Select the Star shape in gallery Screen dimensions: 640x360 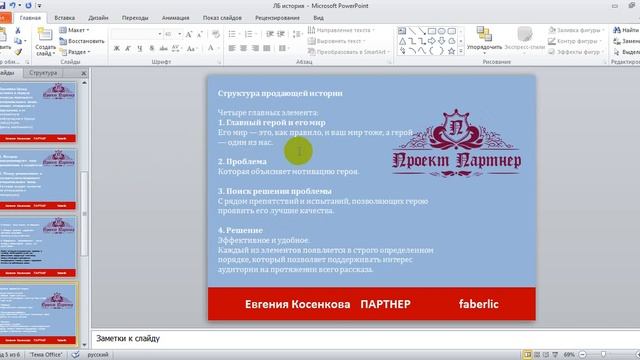coord(451,51)
